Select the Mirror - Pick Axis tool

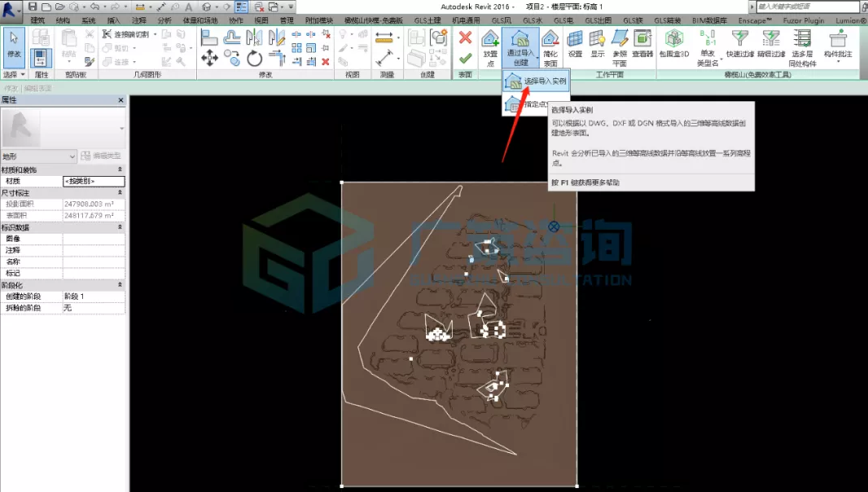pos(254,37)
